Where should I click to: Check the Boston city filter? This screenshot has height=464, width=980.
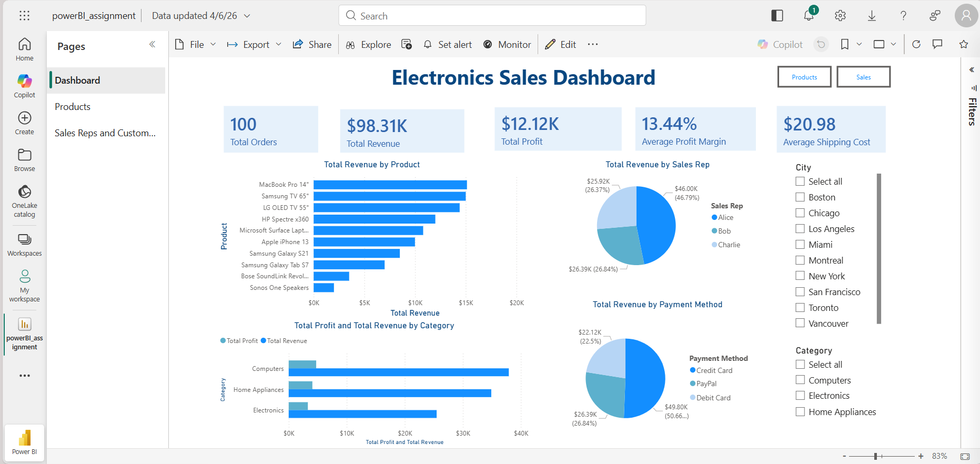800,197
